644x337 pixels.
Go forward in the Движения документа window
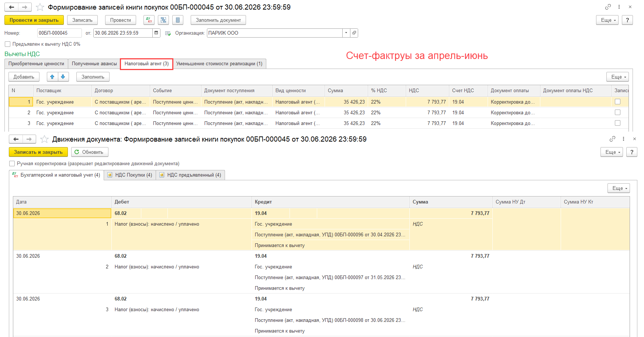click(29, 139)
